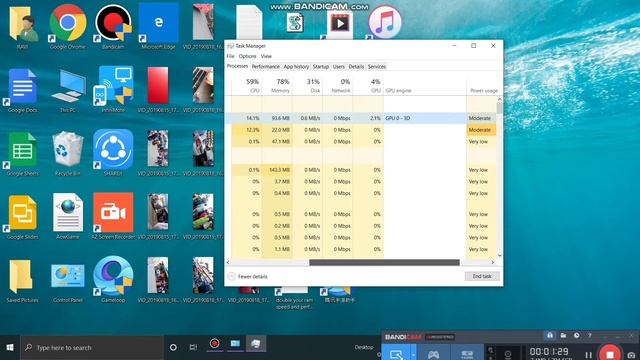Click the Type here to search box
The height and width of the screenshot is (360, 640).
[92, 348]
